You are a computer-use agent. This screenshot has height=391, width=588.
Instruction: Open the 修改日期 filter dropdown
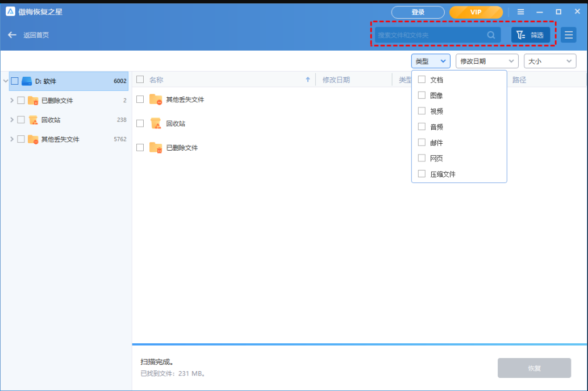click(487, 61)
